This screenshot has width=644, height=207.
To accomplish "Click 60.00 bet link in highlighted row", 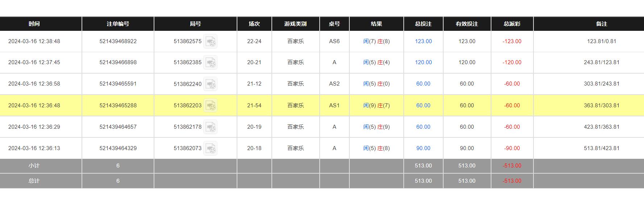I will pos(423,105).
